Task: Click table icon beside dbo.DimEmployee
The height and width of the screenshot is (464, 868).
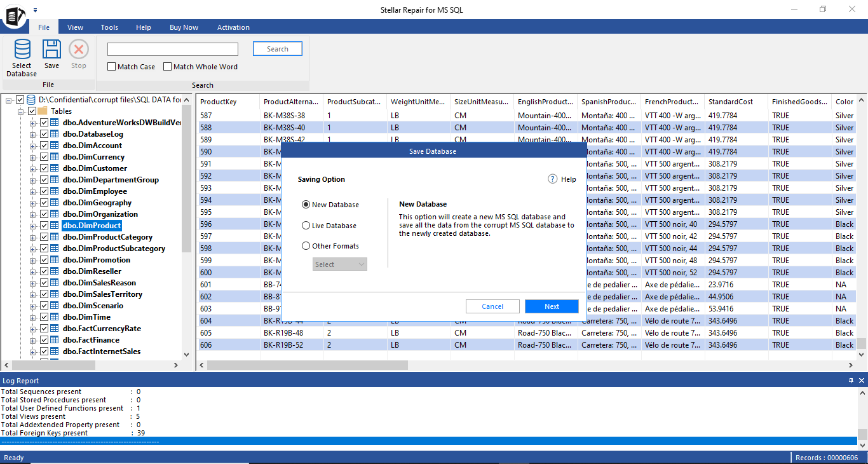Action: pos(55,191)
